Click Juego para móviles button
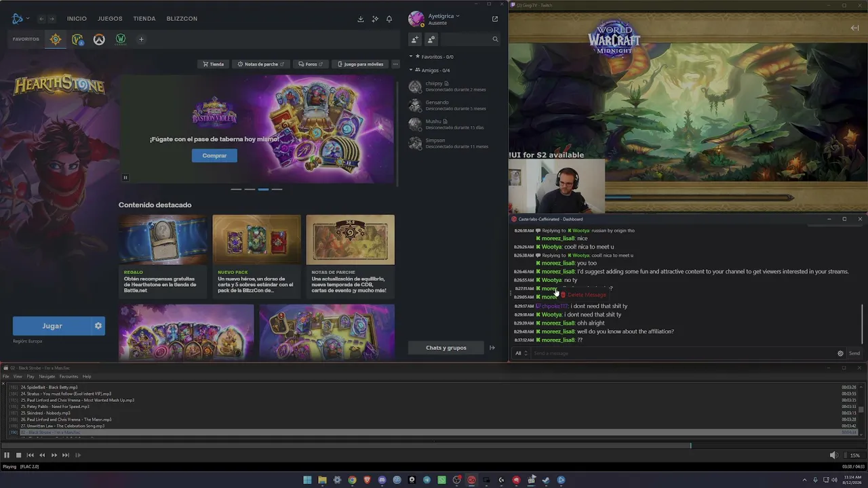The image size is (868, 488). pyautogui.click(x=360, y=64)
